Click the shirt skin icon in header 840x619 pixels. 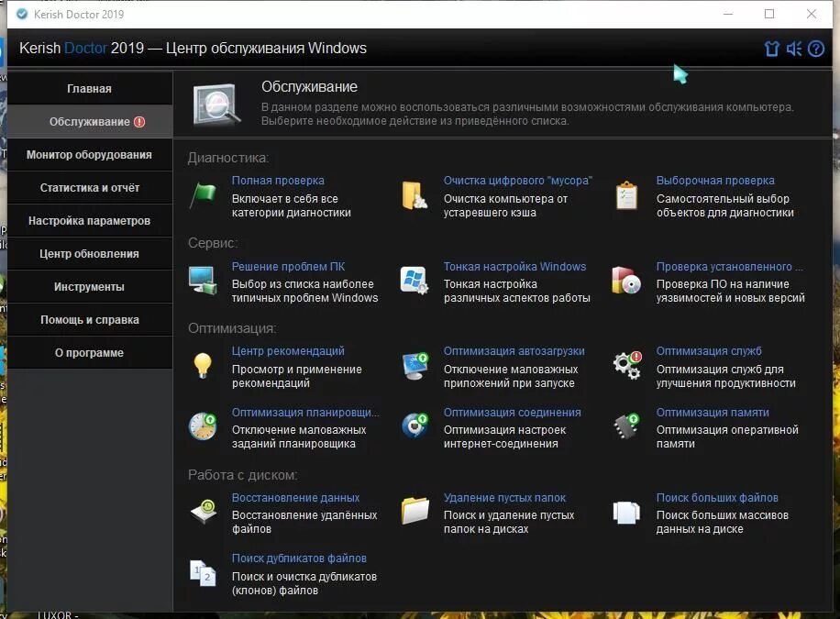coord(771,49)
